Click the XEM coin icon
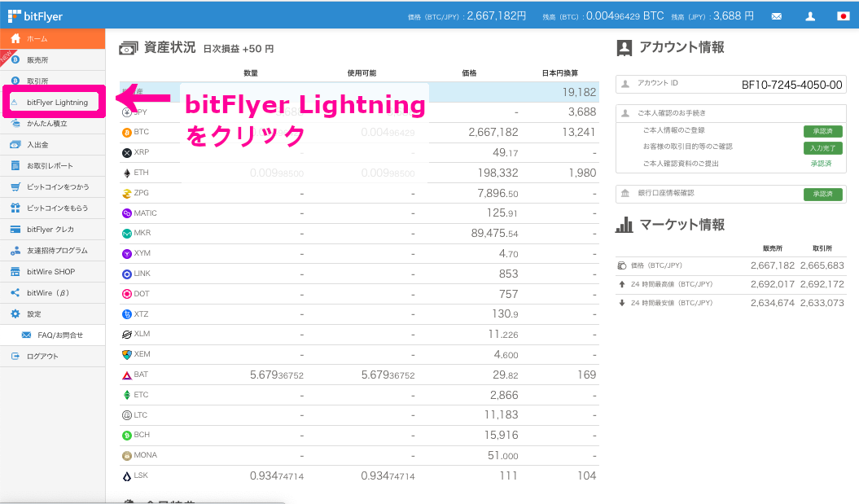 coord(126,354)
